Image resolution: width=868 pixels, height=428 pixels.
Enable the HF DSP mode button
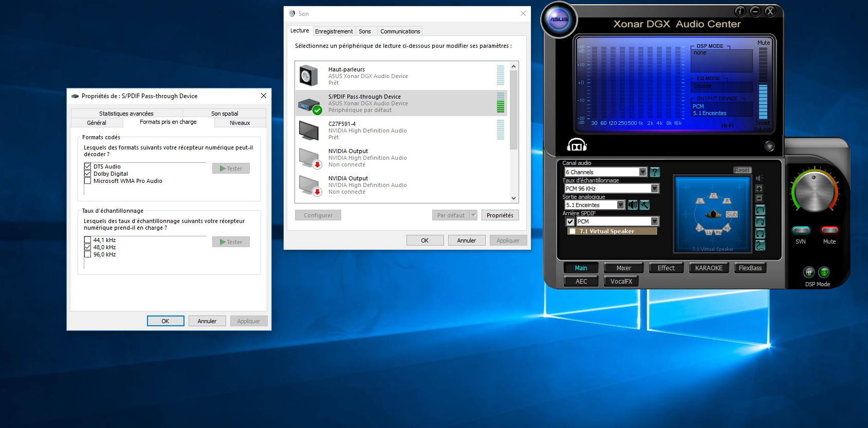point(809,272)
